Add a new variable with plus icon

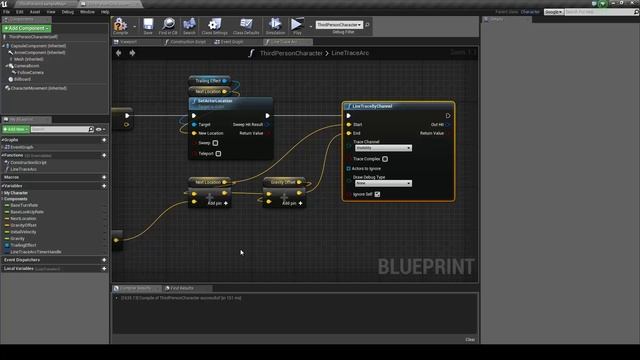tap(104, 186)
